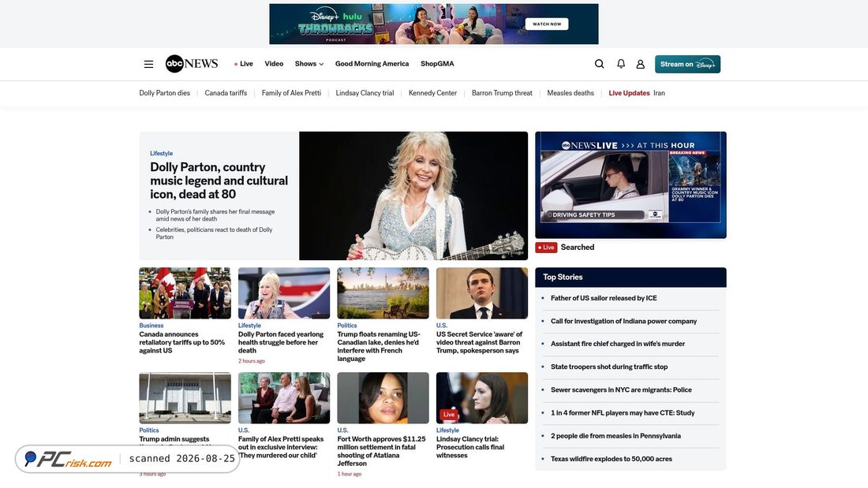Image resolution: width=868 pixels, height=488 pixels.
Task: Open Dolly Parton health struggle thumbnail
Action: [x=284, y=293]
